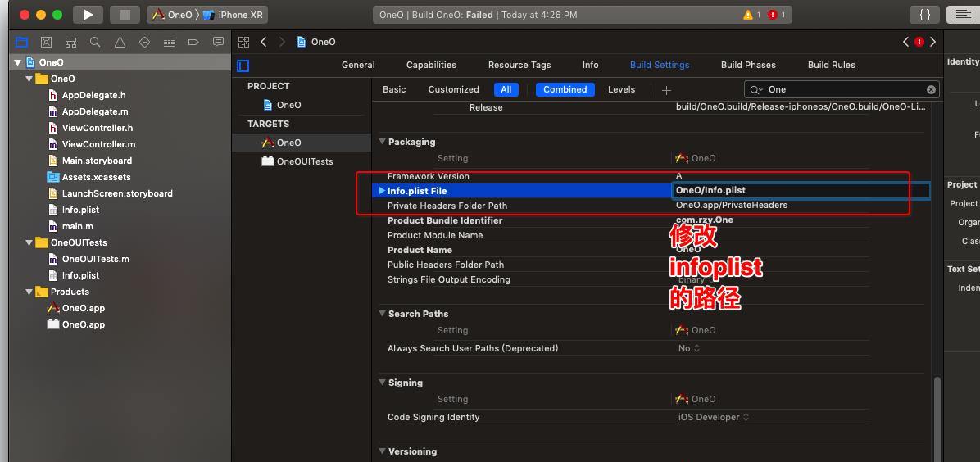
Task: Open the Source Control navigator icon
Action: (46, 42)
